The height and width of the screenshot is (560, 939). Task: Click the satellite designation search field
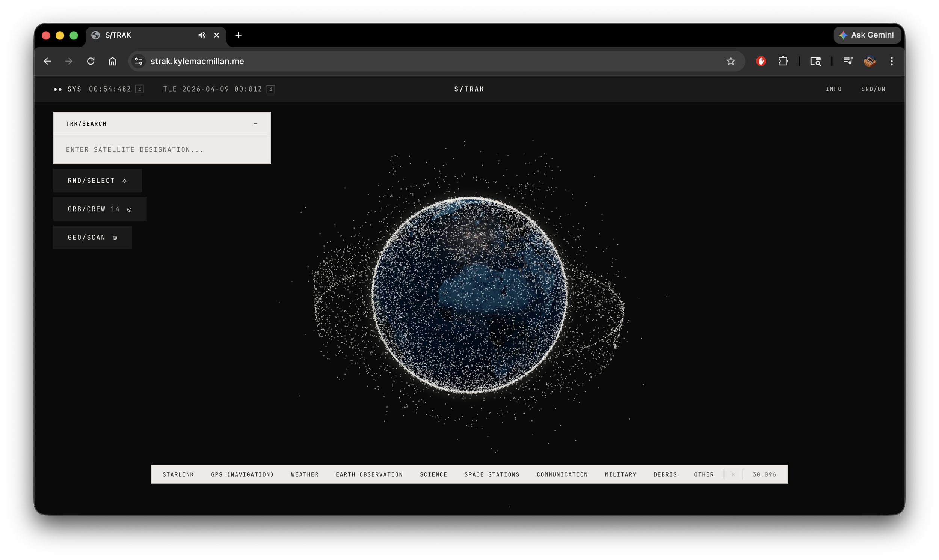click(162, 149)
